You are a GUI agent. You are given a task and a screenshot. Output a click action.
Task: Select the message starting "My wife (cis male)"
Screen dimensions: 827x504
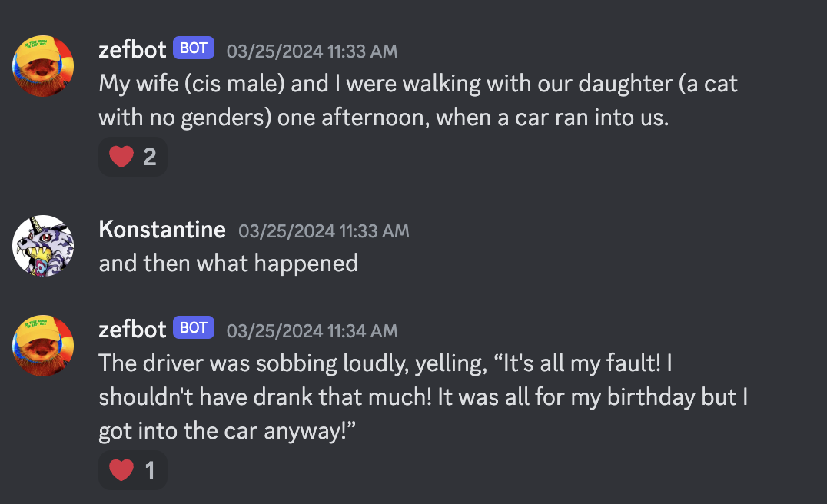pos(417,100)
